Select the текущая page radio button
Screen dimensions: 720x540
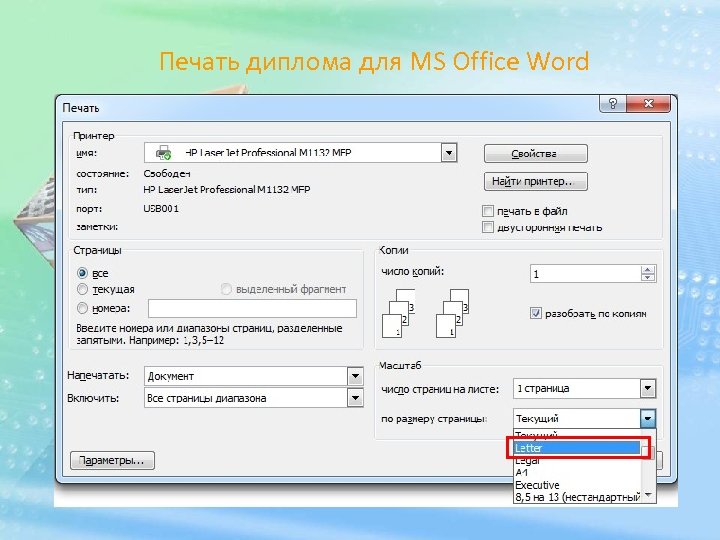[x=82, y=289]
